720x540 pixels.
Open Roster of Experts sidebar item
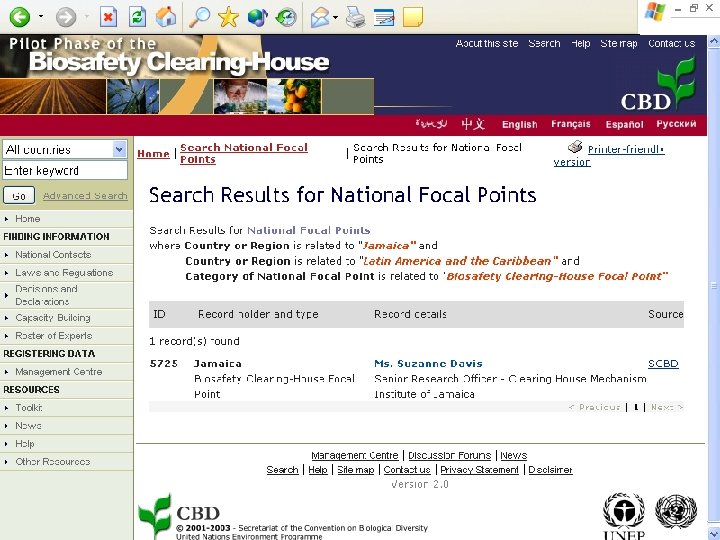click(x=54, y=336)
